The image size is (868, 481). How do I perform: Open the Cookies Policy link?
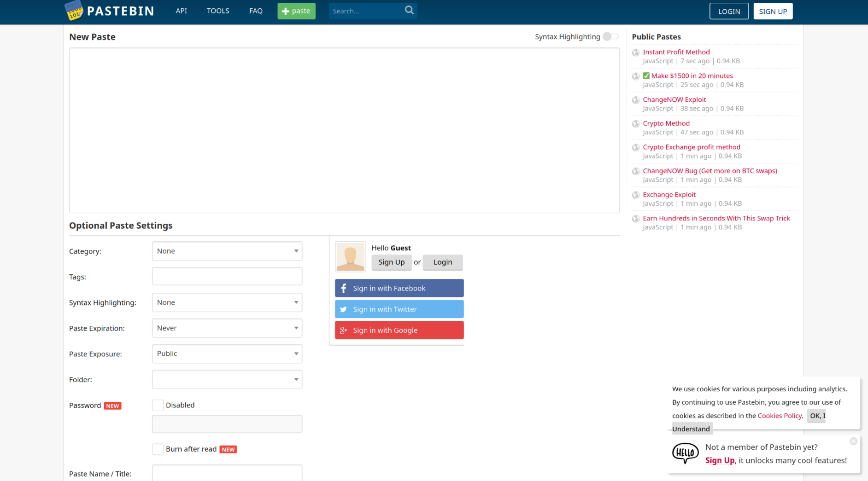[780, 416]
